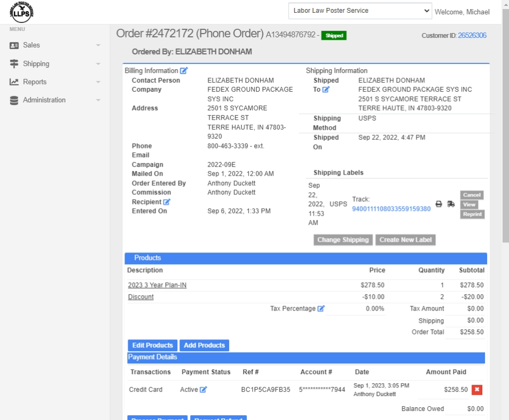Open the Labor Law Poster Service dropdown

coord(360,11)
